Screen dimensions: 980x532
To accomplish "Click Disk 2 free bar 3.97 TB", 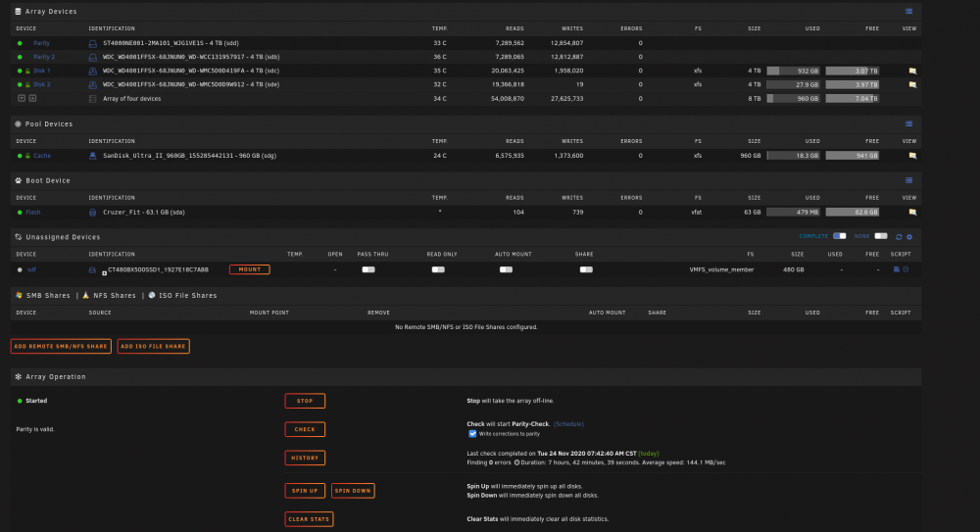I will click(853, 84).
